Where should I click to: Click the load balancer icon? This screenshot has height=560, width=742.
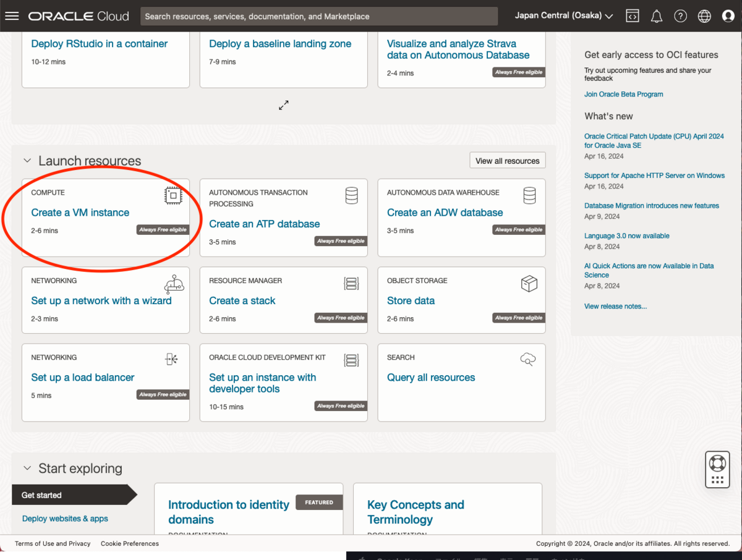[x=171, y=359]
